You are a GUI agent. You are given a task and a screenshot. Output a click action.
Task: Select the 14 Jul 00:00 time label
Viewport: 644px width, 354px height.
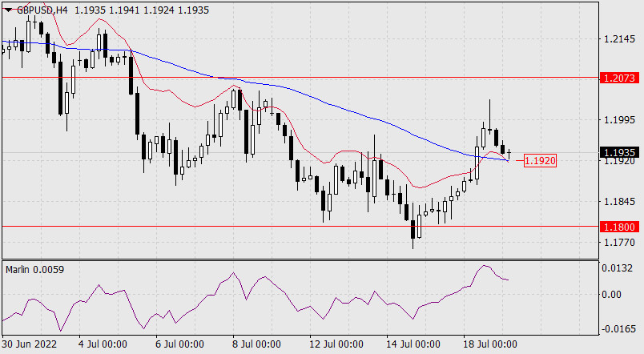pos(413,344)
